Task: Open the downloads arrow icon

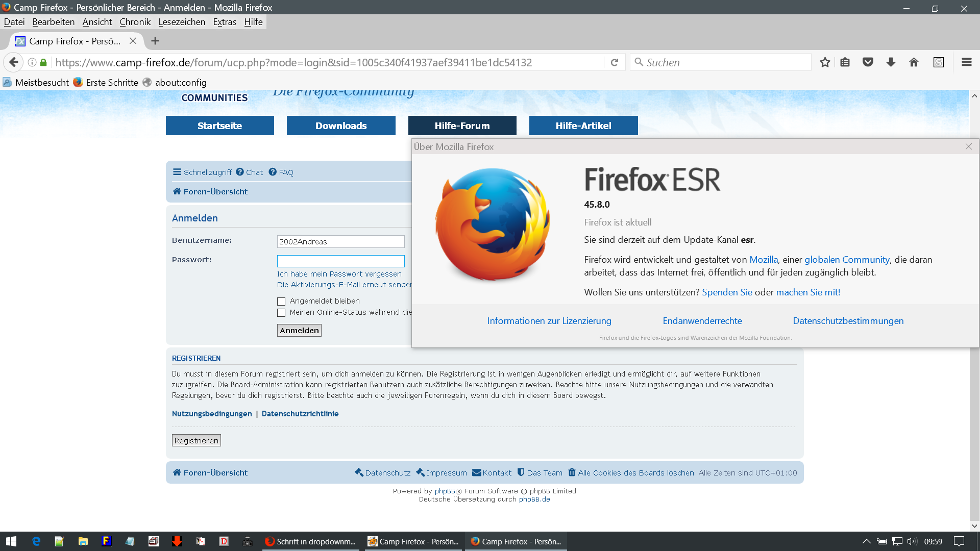Action: (891, 62)
